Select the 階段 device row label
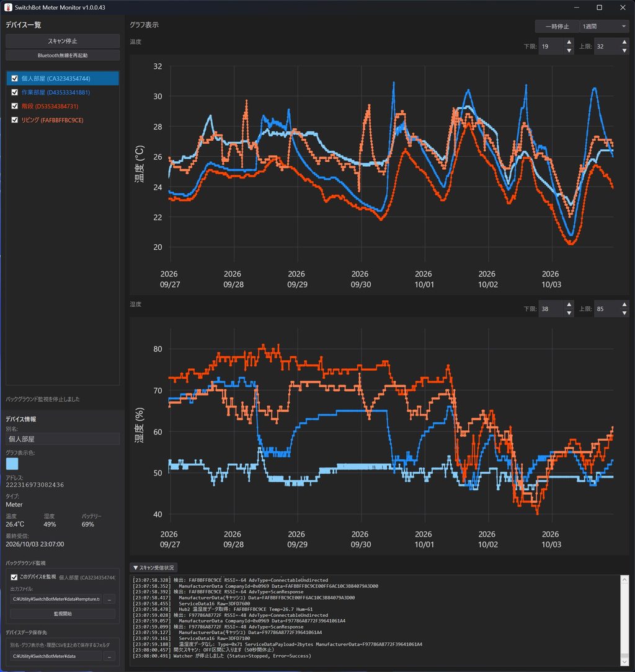 point(50,106)
